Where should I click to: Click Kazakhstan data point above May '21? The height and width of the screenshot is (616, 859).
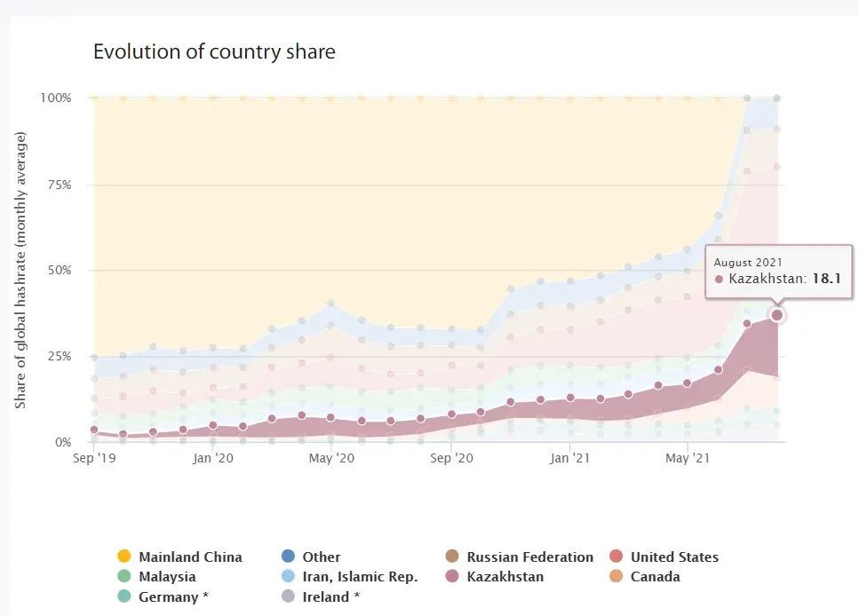coord(687,383)
